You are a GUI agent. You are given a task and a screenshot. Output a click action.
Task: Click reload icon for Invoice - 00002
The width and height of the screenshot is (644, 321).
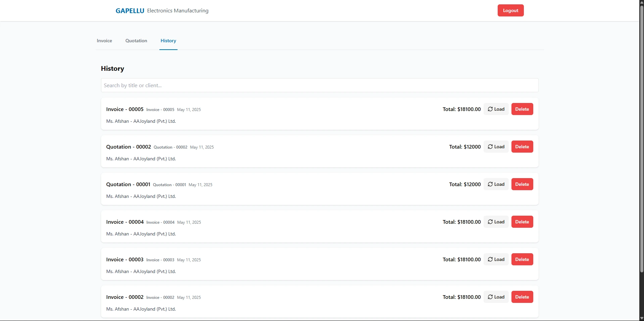coord(490,297)
